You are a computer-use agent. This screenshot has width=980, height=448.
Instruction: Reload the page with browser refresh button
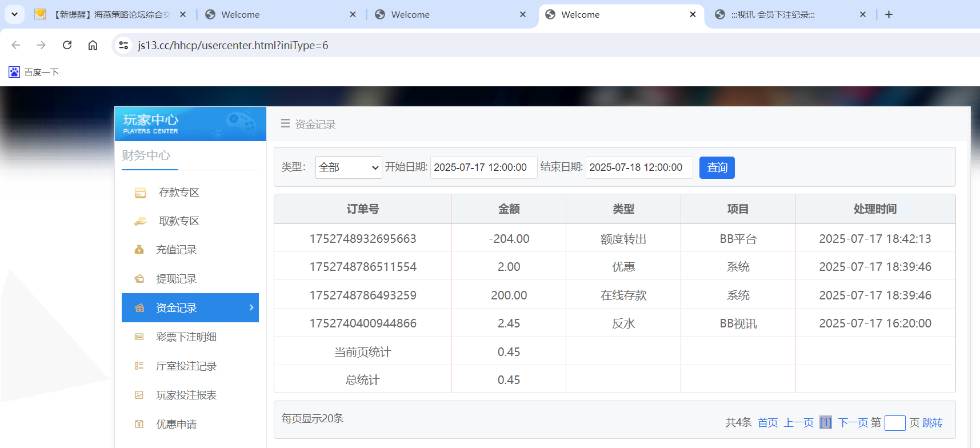(67, 45)
